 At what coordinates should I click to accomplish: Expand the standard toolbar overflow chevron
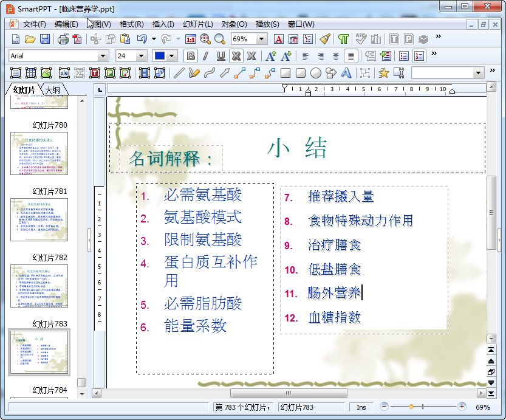(438, 36)
